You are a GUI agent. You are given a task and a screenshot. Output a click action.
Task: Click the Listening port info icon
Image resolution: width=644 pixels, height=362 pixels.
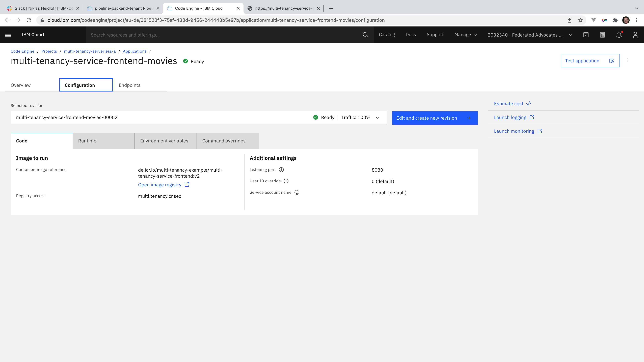click(x=281, y=170)
